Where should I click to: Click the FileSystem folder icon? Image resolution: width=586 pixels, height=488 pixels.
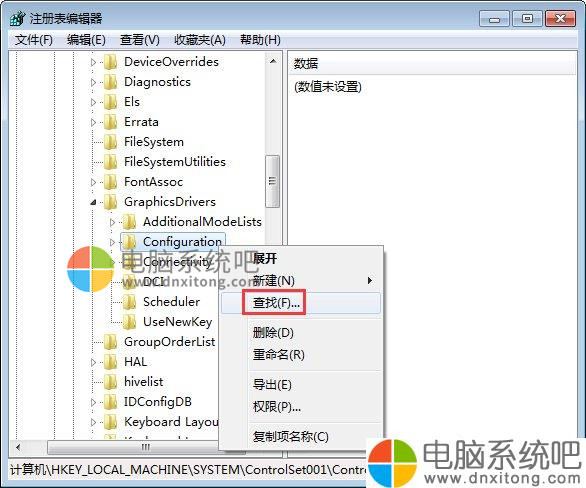tap(111, 142)
